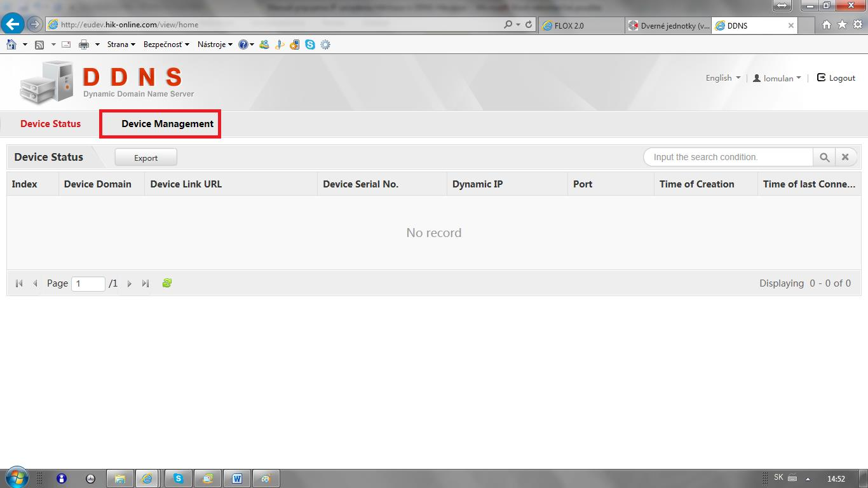
Task: Refresh the page from the address bar
Action: [529, 25]
